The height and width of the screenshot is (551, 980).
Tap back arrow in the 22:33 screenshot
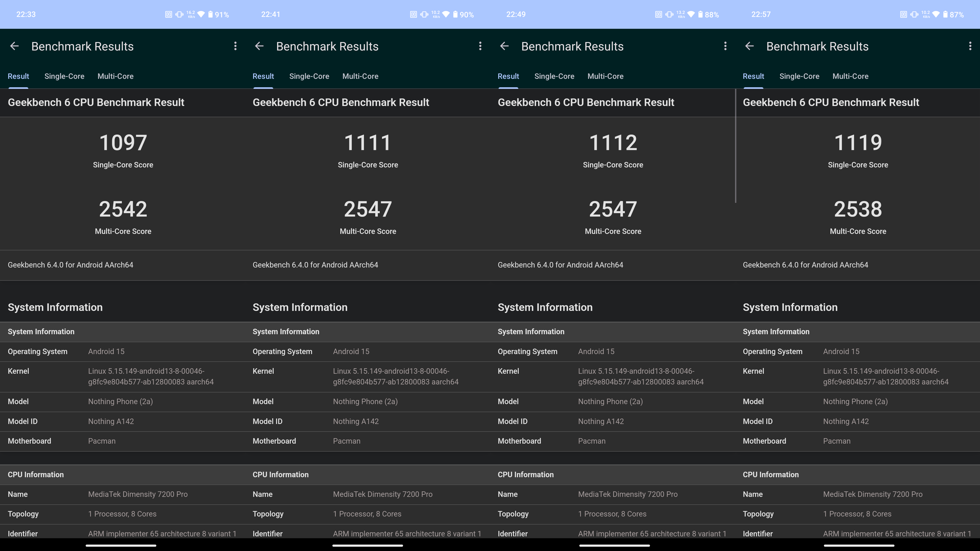[x=14, y=46]
